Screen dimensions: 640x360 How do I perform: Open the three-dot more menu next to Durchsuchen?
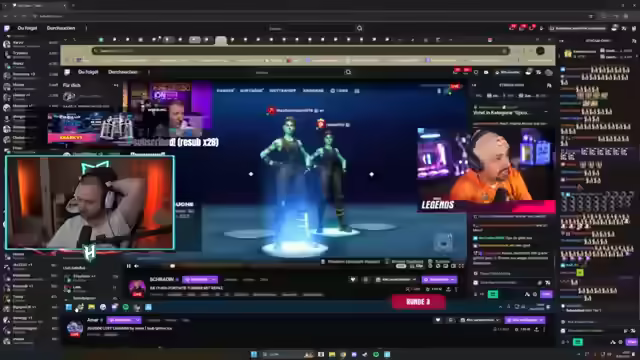coord(86,28)
